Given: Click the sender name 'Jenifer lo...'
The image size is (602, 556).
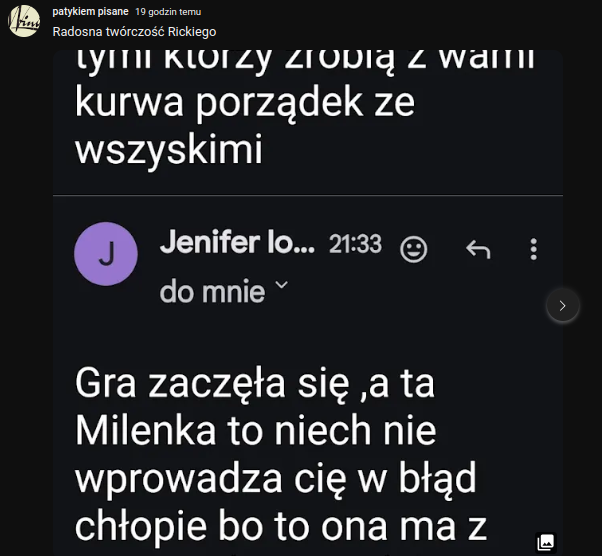Looking at the screenshot, I should click(237, 244).
